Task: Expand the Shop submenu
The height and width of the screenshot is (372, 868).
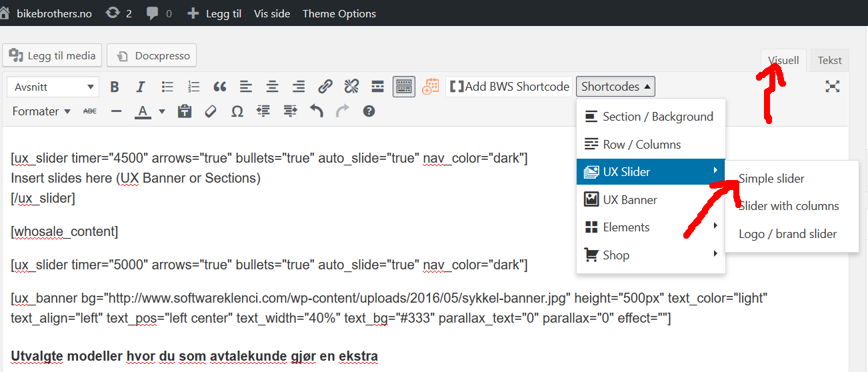Action: (x=651, y=255)
